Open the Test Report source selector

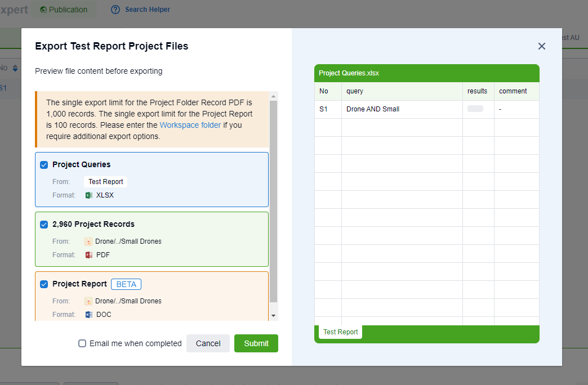[x=105, y=181]
